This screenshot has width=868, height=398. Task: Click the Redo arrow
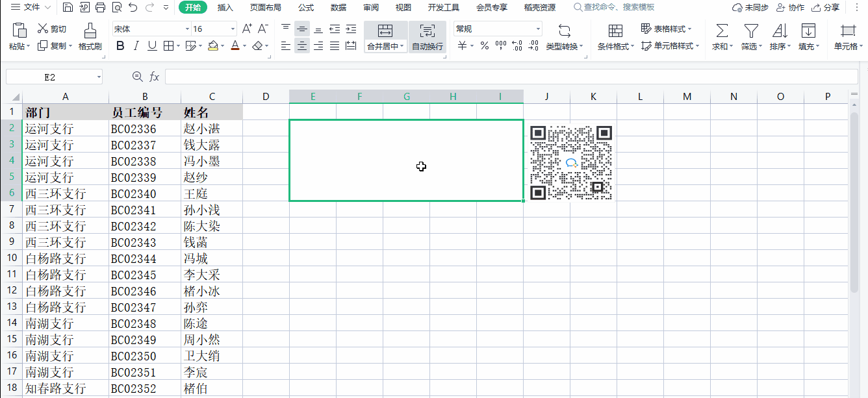[149, 8]
